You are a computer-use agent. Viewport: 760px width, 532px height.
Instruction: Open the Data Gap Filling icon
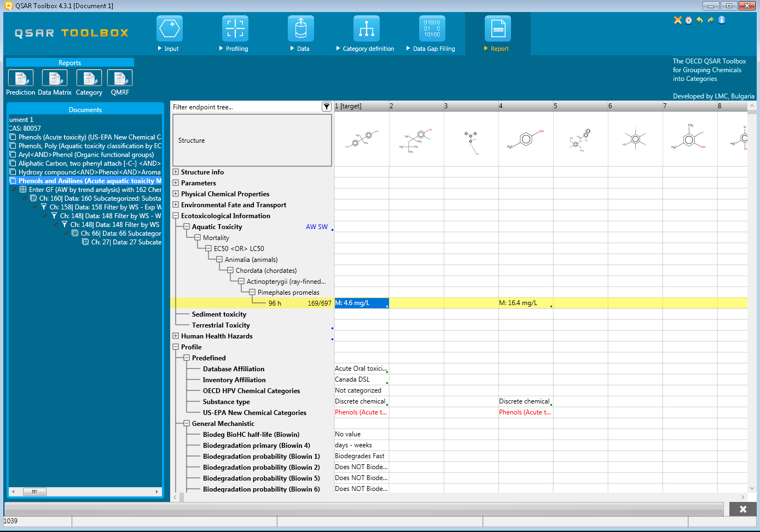coord(432,29)
